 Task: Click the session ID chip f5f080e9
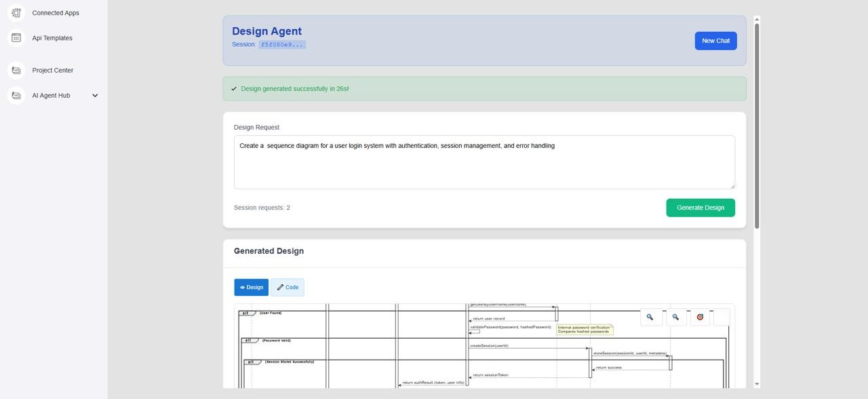tap(282, 45)
